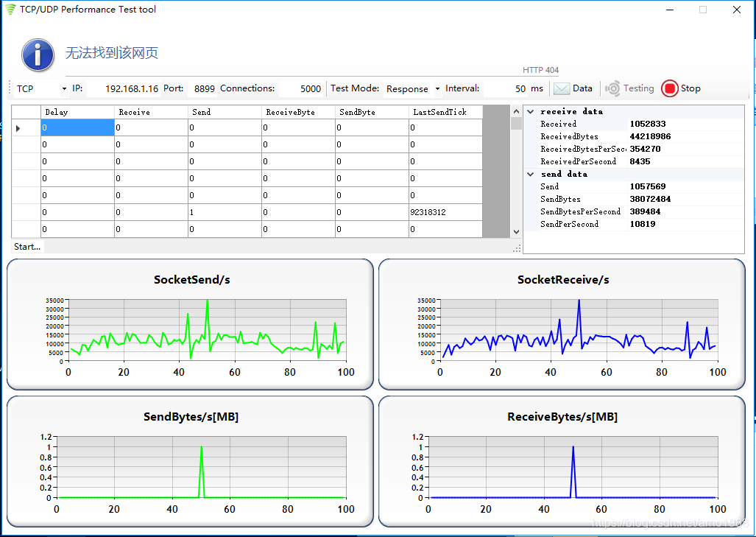The image size is (756, 537).
Task: Click the Testing signal icon
Action: pyautogui.click(x=612, y=89)
